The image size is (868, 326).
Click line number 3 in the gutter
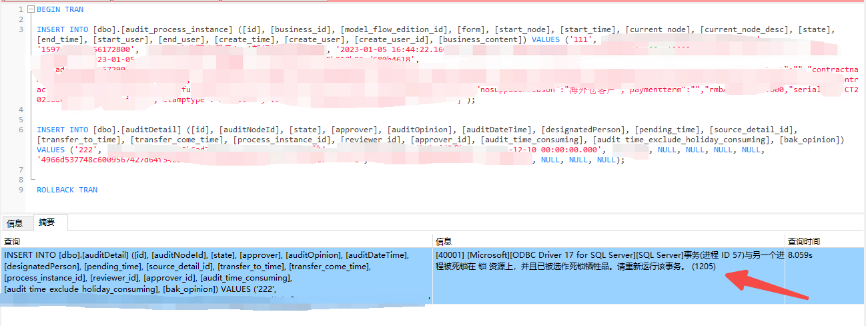coord(21,29)
